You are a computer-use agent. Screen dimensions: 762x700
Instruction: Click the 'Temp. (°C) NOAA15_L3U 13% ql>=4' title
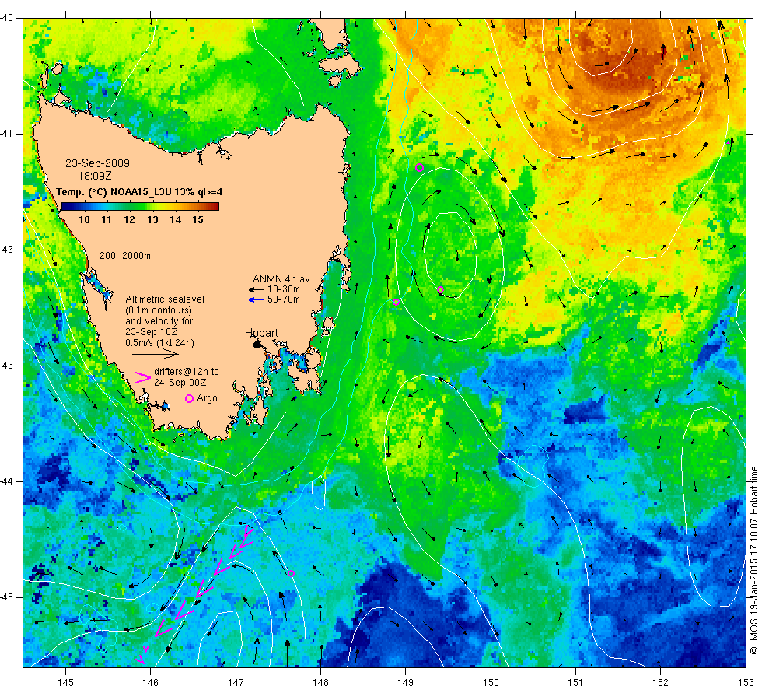click(x=139, y=192)
